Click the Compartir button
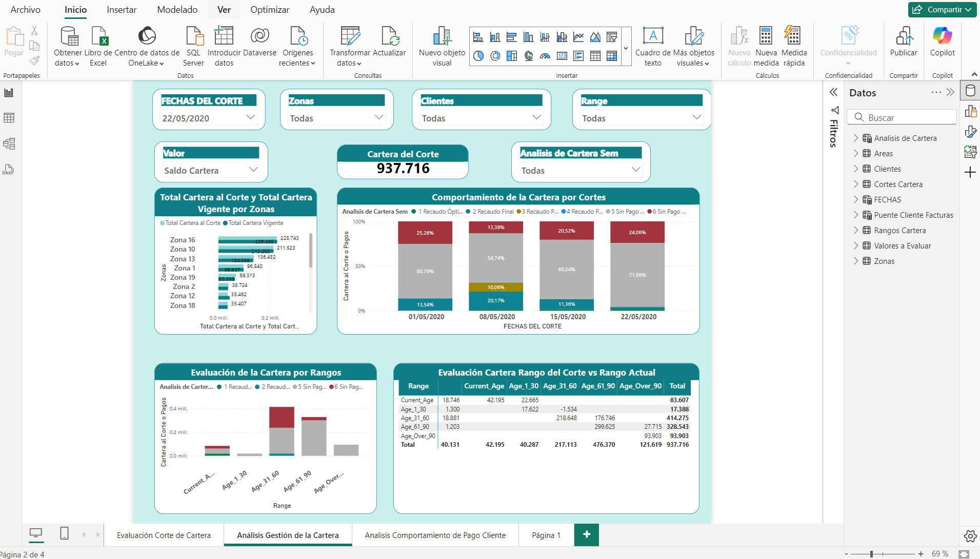Screen dimensions: 980x559 (x=942, y=10)
